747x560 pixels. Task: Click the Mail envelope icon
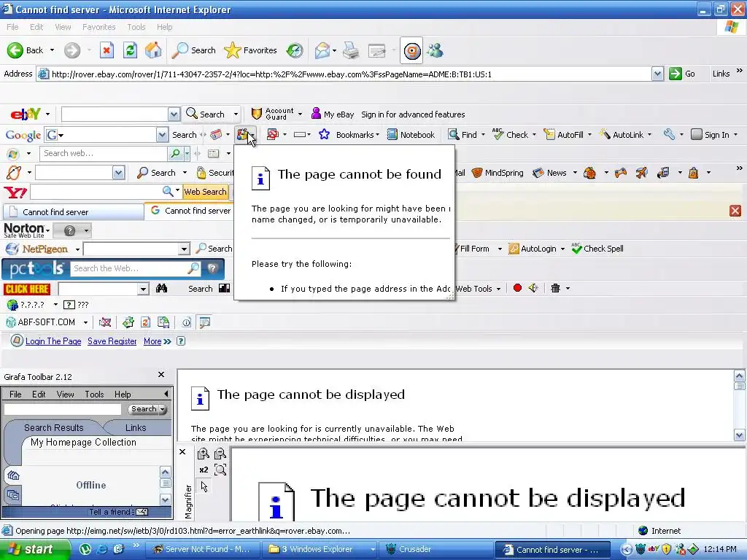click(x=322, y=50)
